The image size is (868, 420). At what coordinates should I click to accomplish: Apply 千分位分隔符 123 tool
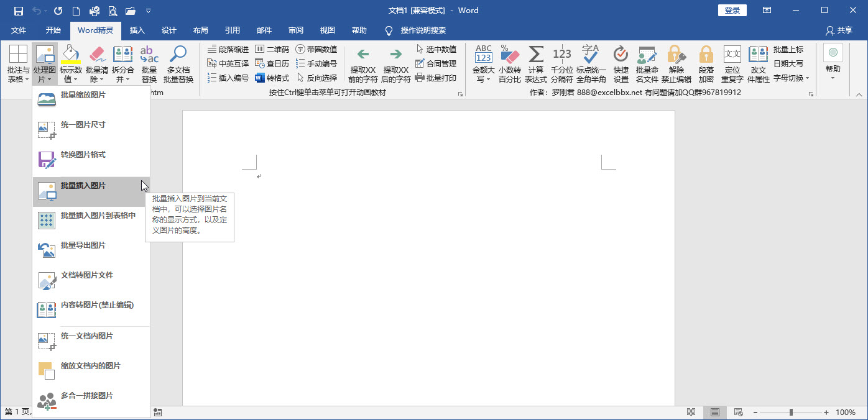click(x=561, y=65)
